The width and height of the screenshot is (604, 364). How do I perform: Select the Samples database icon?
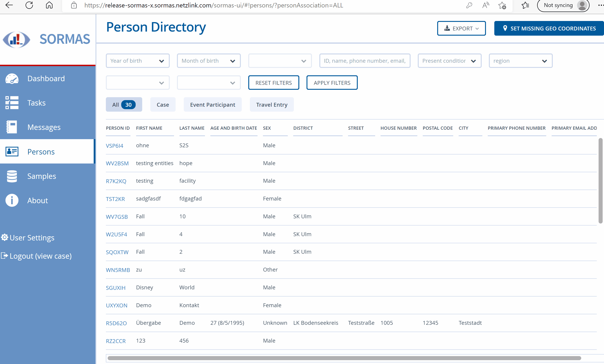[12, 176]
